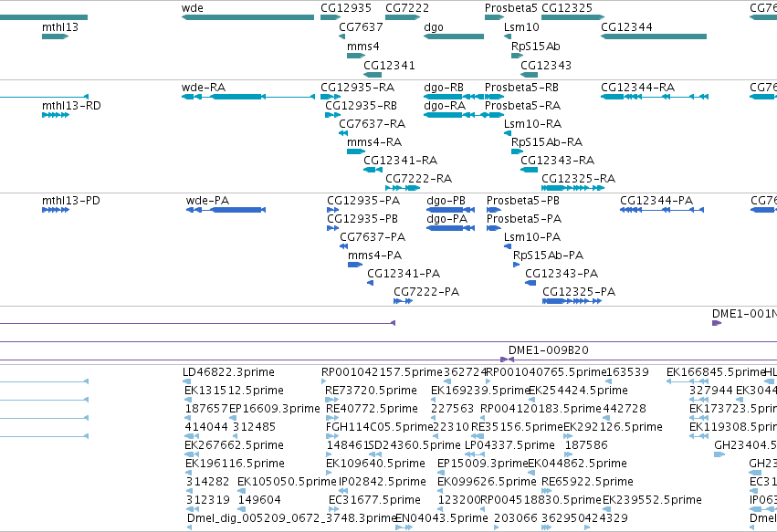777x532 pixels.
Task: Select the Lsm10 gene label
Action: coord(521,27)
